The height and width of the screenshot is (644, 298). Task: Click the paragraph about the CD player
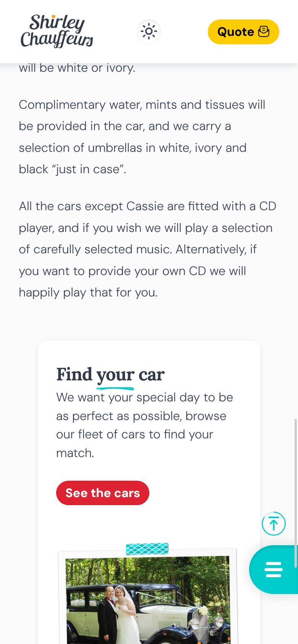coord(147,249)
